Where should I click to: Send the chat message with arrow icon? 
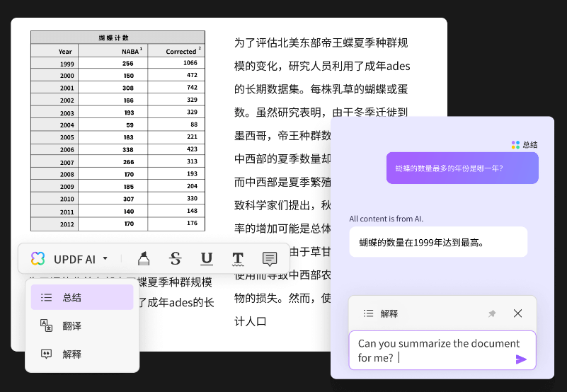click(521, 359)
